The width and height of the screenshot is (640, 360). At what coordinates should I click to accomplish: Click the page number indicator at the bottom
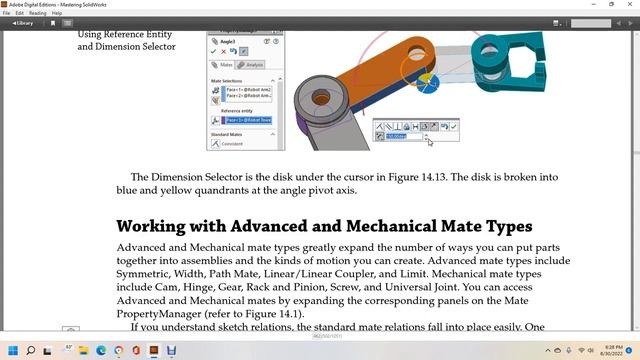pyautogui.click(x=327, y=336)
